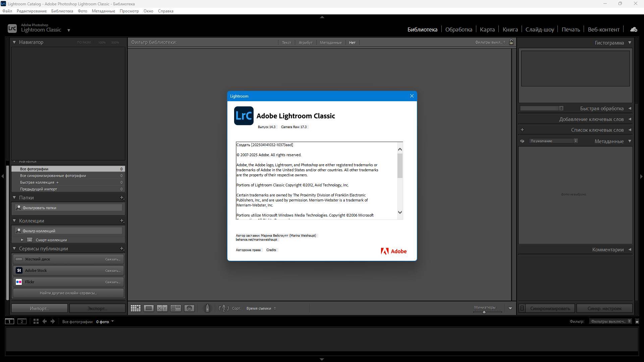This screenshot has width=644, height=362.
Task: Click magnifier in Фильтровать папки field
Action: pyautogui.click(x=19, y=208)
